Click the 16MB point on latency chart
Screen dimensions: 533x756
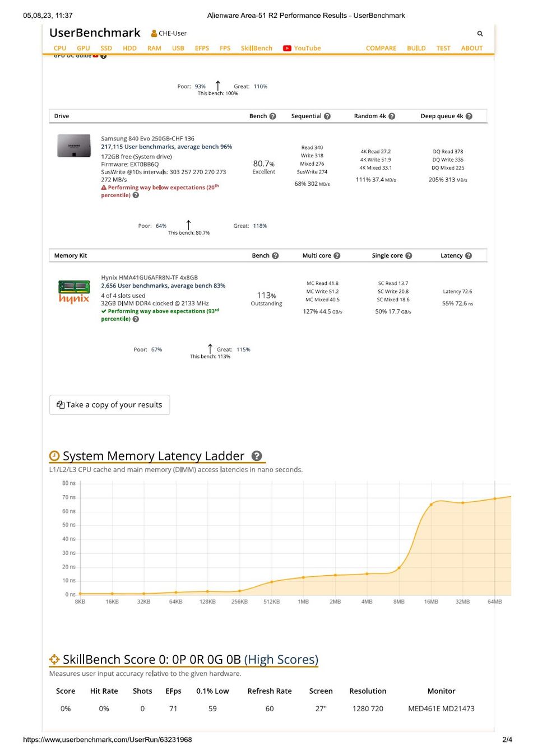click(431, 505)
